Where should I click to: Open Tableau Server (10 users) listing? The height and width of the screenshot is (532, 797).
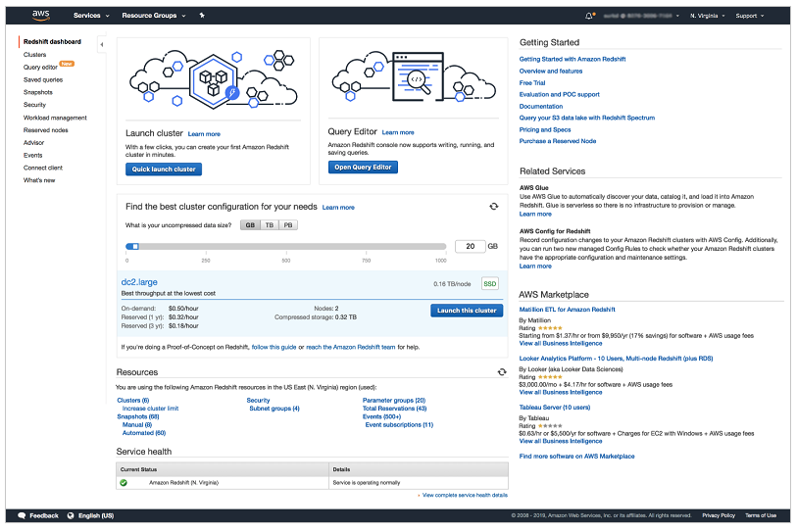point(555,408)
